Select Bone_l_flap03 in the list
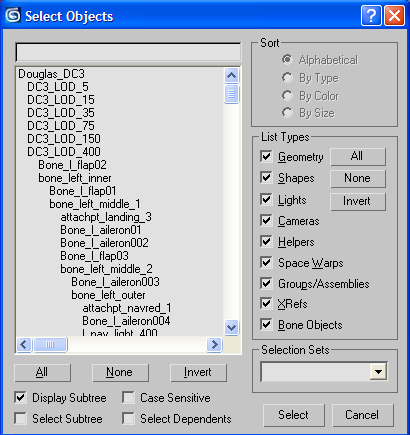 pos(94,256)
